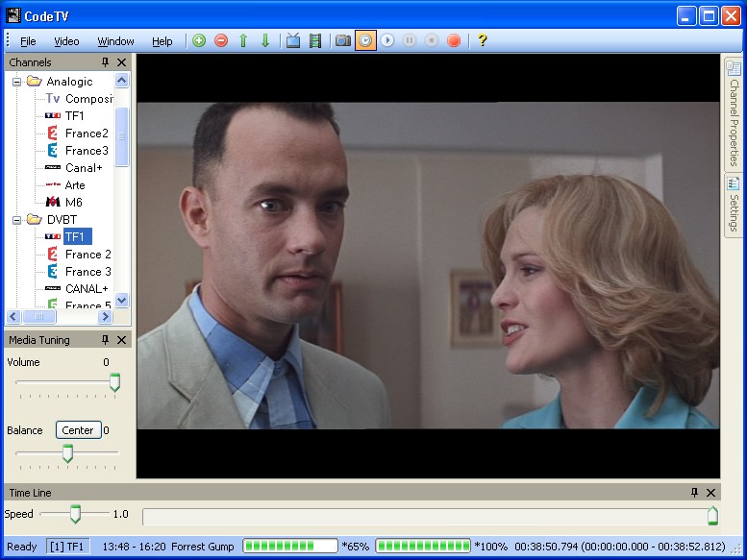Image resolution: width=747 pixels, height=560 pixels.
Task: Select CANAL+ under DVBT
Action: tap(87, 289)
